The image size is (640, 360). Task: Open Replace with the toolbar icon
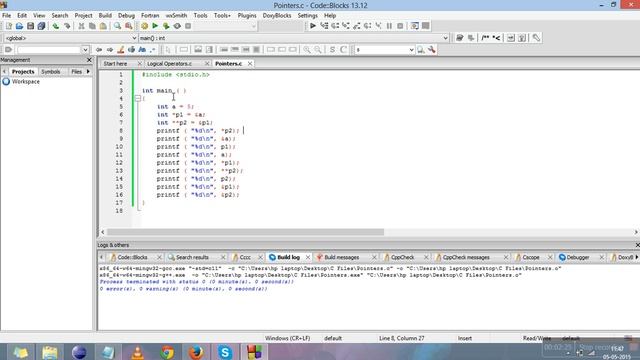129,26
